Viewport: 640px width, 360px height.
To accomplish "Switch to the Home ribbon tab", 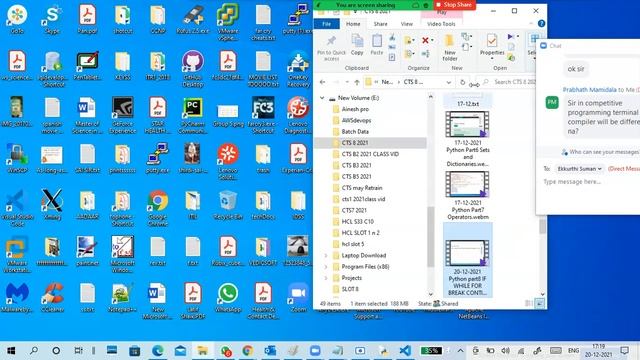I will [x=353, y=24].
